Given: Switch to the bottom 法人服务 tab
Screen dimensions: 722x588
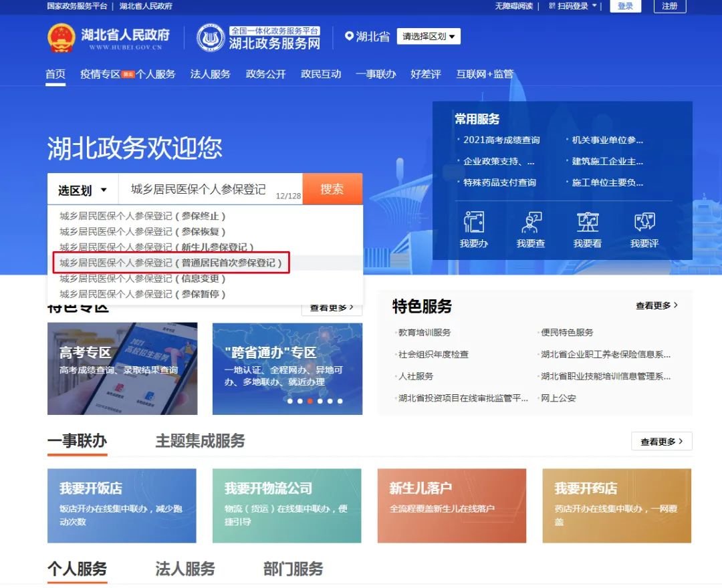Looking at the screenshot, I should (185, 569).
